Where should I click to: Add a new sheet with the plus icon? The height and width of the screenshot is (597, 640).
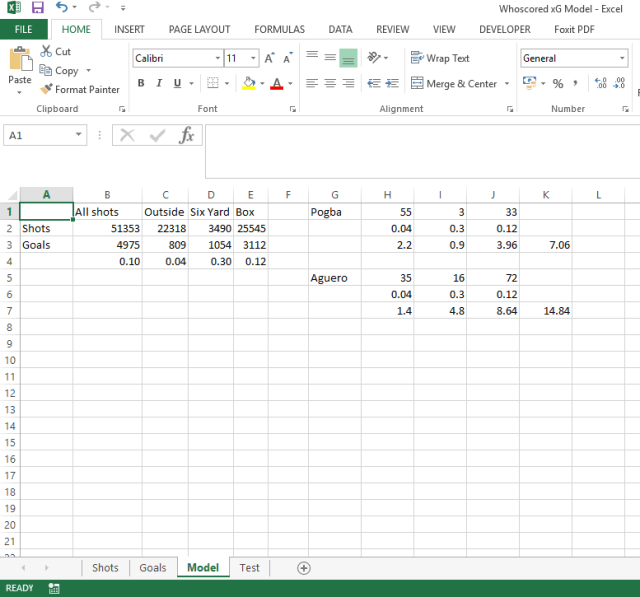[x=304, y=568]
